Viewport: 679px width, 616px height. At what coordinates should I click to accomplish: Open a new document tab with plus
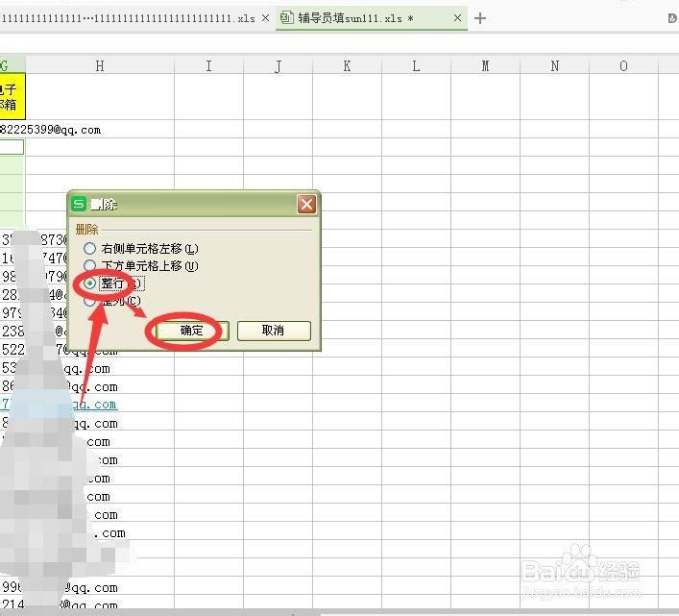point(480,18)
